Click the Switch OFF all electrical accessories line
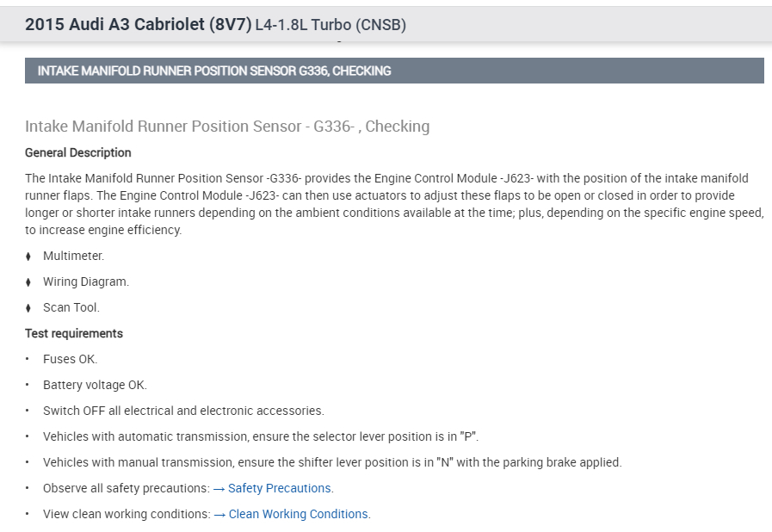 click(183, 411)
